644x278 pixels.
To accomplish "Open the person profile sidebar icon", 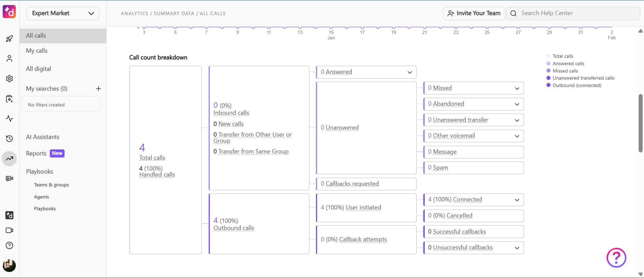I will [9, 58].
